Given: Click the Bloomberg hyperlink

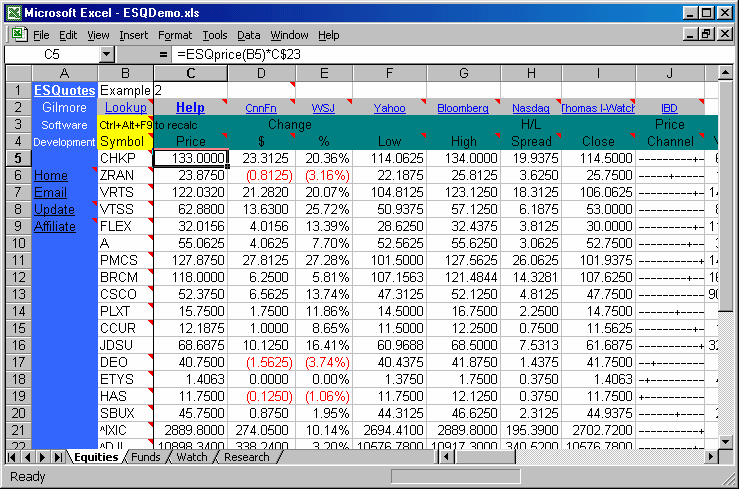Looking at the screenshot, I should pos(463,108).
